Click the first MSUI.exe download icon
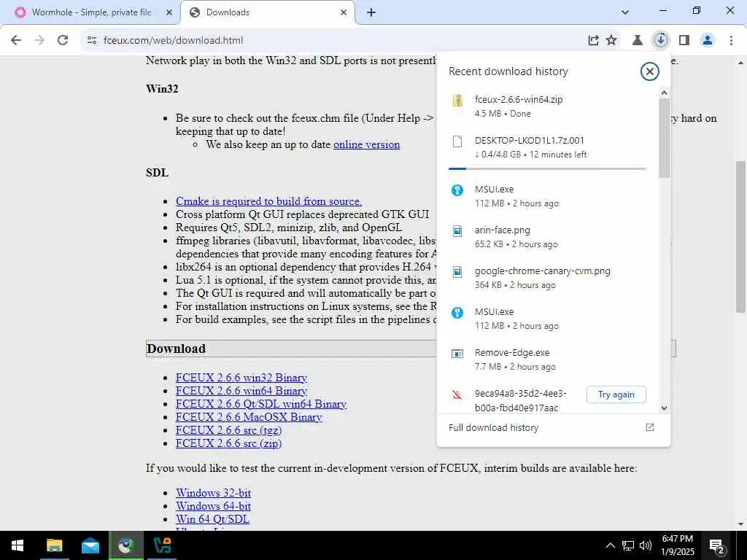The image size is (747, 560). [457, 190]
